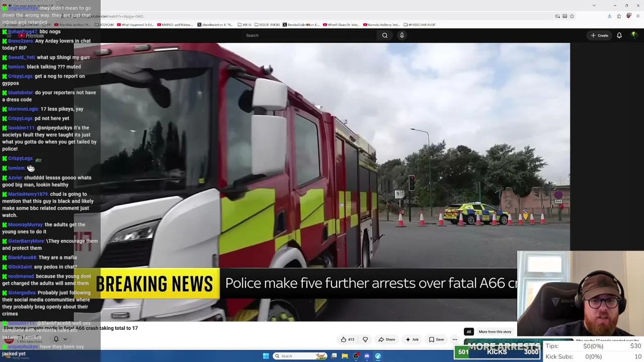Open the What Happened To Ed bookmark

(135, 25)
